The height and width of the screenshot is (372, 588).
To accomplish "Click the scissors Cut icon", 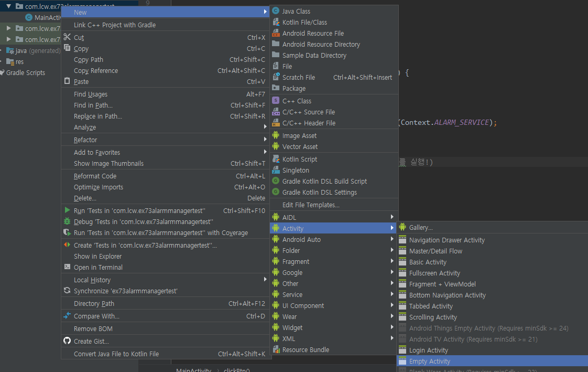I will [67, 37].
